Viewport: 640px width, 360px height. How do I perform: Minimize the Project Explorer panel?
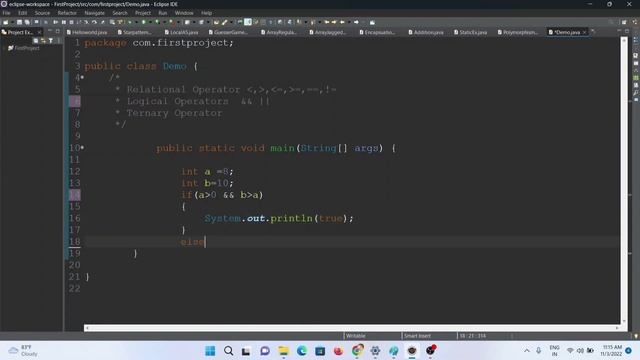click(x=50, y=31)
